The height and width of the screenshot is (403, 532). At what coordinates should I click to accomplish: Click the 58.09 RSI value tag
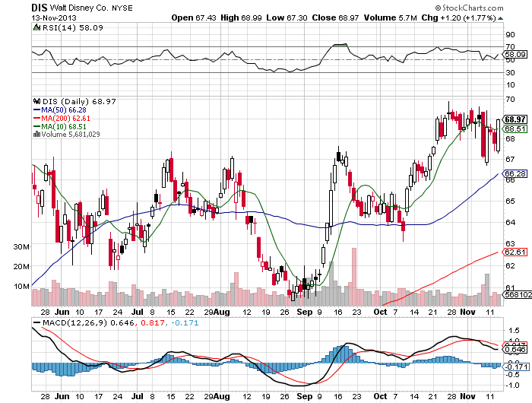point(515,55)
